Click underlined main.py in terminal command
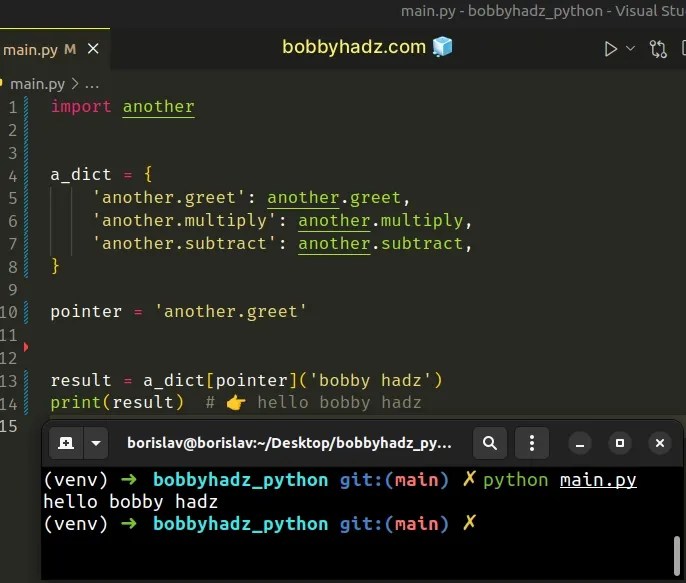 (598, 481)
